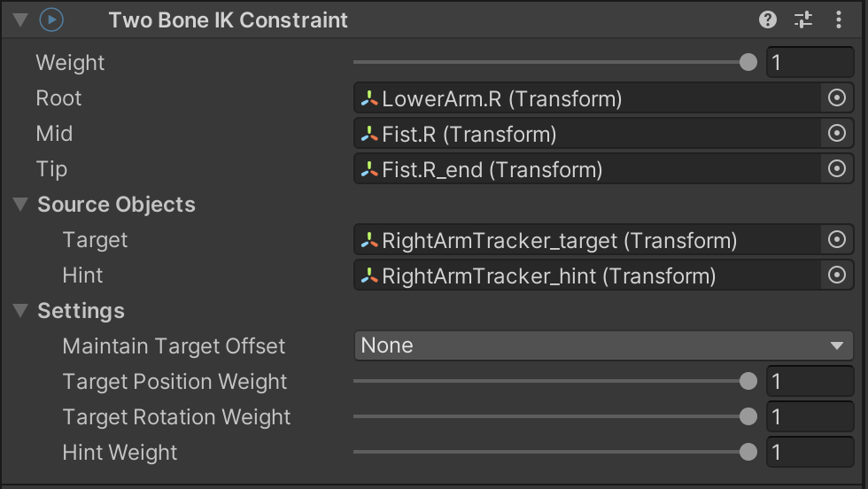This screenshot has height=489, width=868.
Task: Select the Fist.R_end Tip object field
Action: [x=586, y=169]
